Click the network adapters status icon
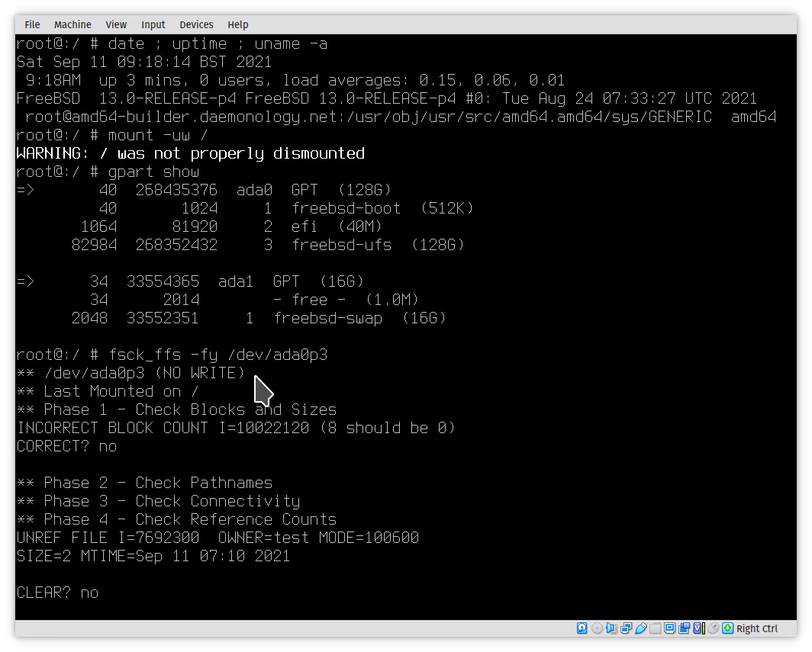This screenshot has width=812, height=652. click(x=626, y=628)
